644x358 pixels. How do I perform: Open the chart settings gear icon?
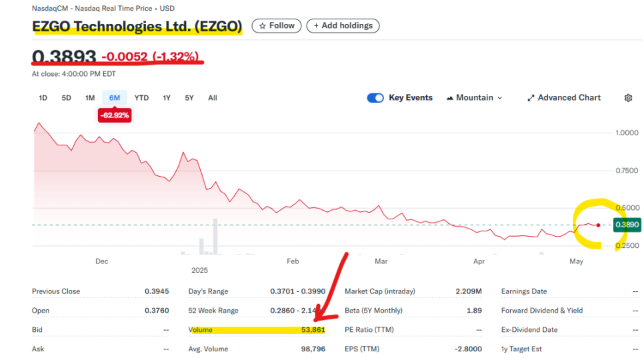[628, 98]
